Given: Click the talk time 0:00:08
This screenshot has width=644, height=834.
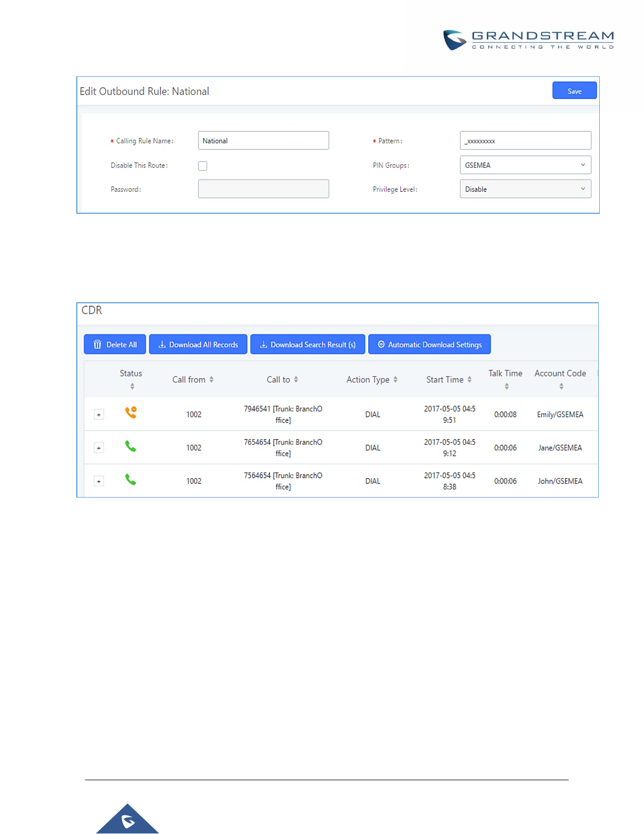Looking at the screenshot, I should pyautogui.click(x=505, y=414).
